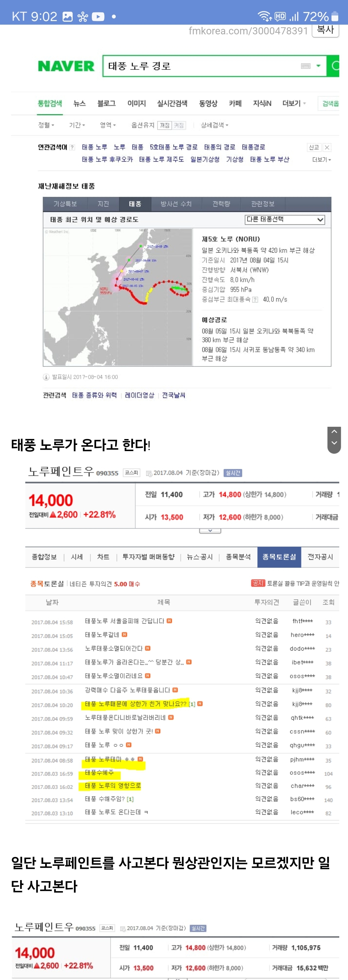Select the 관련정보 tab
Image resolution: width=348 pixels, height=980 pixels.
[x=263, y=204]
